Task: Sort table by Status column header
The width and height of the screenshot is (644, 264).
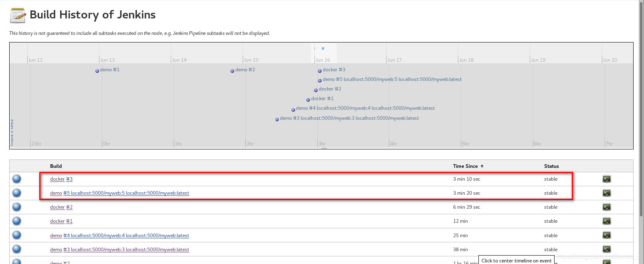Action: click(x=551, y=166)
